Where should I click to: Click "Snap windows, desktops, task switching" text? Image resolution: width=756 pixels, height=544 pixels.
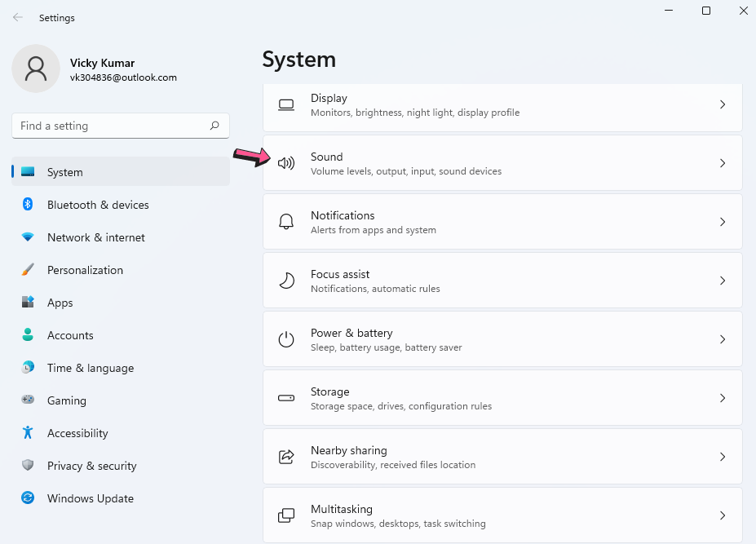pos(398,524)
